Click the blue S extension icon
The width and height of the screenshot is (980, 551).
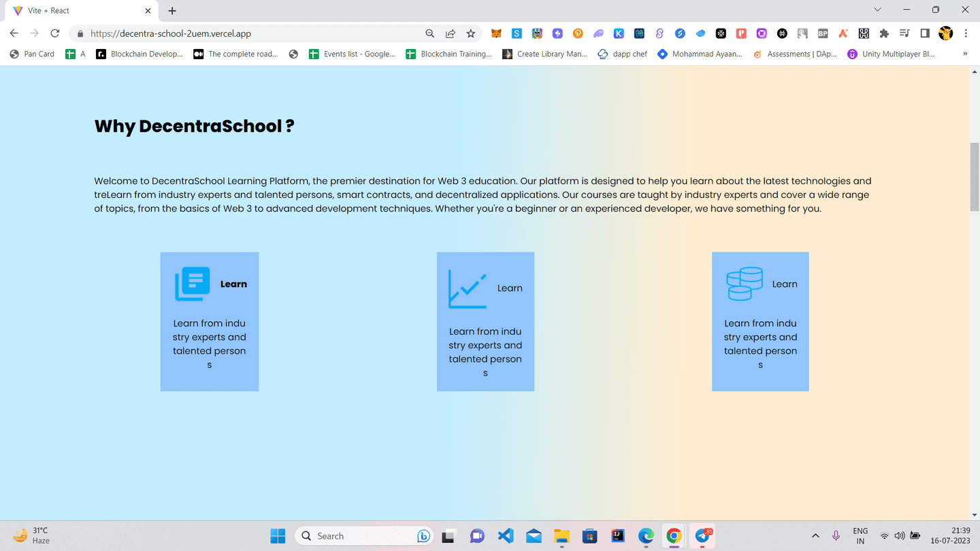point(517,33)
